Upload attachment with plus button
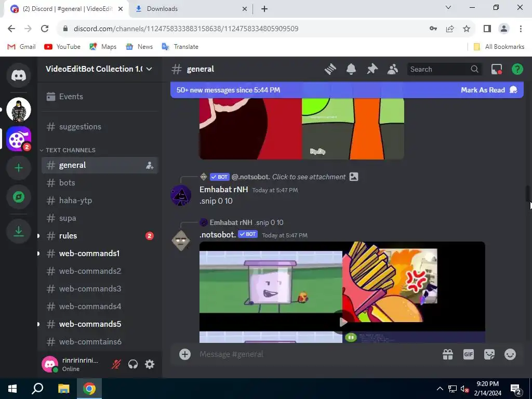Screen dimensions: 532x399 (185, 354)
